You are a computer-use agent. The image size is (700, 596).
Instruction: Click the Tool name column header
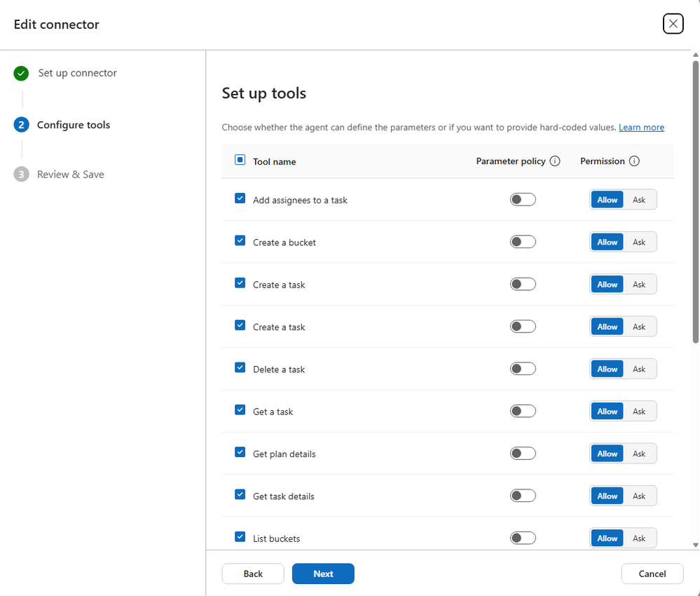click(x=274, y=162)
